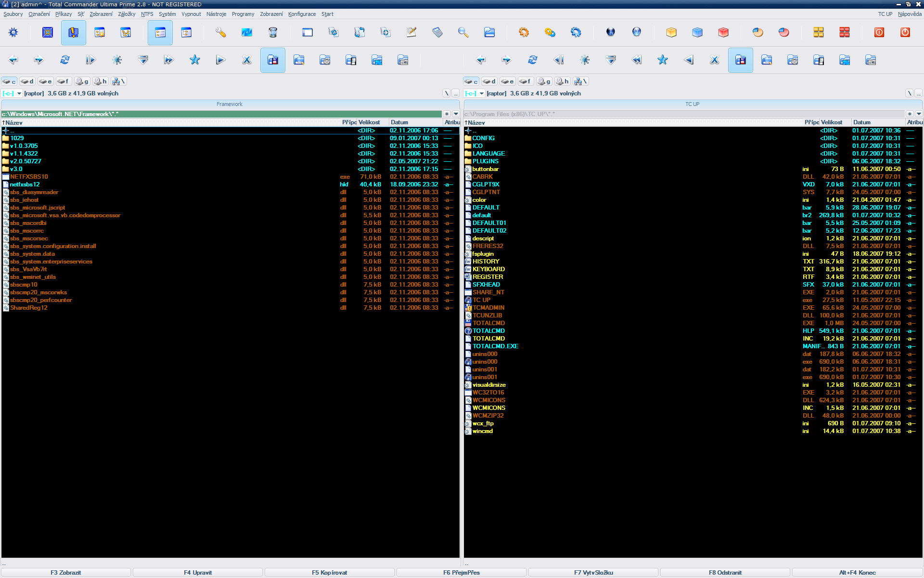This screenshot has width=924, height=578.
Task: Select drive e in left drive bar
Action: tap(46, 81)
